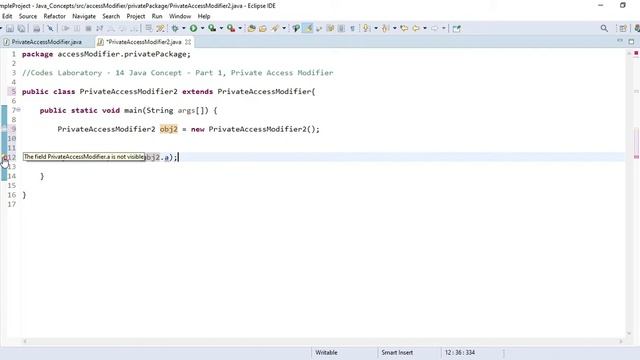
Task: Click the Debug bug icon
Action: (x=175, y=29)
